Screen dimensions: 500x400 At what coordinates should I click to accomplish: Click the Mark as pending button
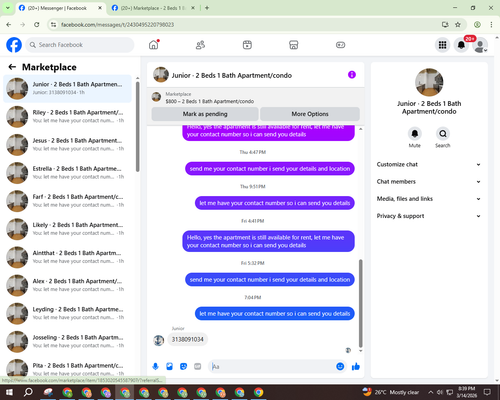(x=205, y=114)
